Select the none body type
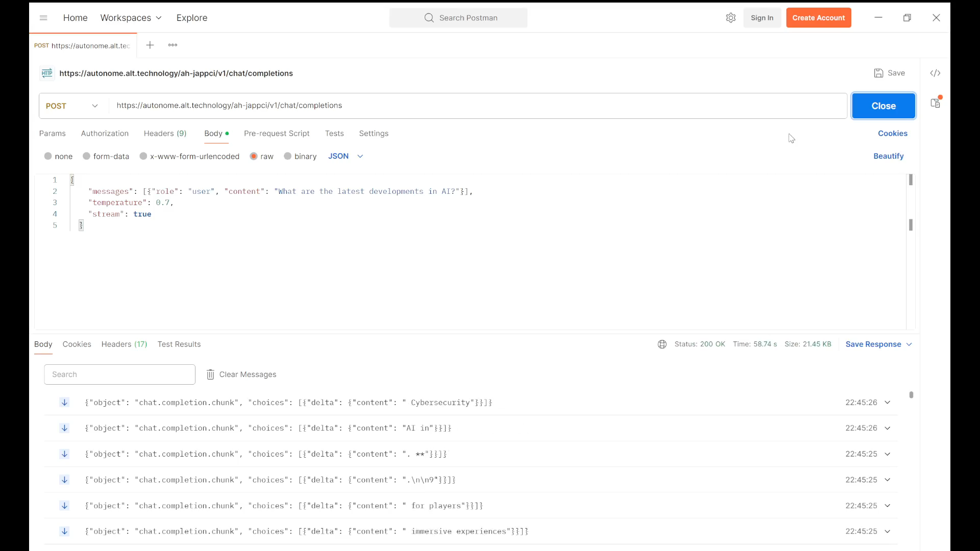This screenshot has height=551, width=980. point(48,156)
